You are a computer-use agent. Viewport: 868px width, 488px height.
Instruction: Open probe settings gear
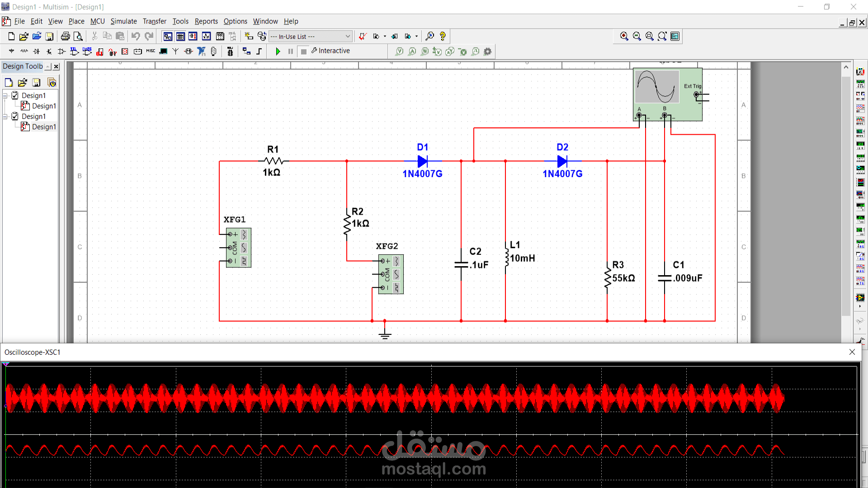coord(488,52)
